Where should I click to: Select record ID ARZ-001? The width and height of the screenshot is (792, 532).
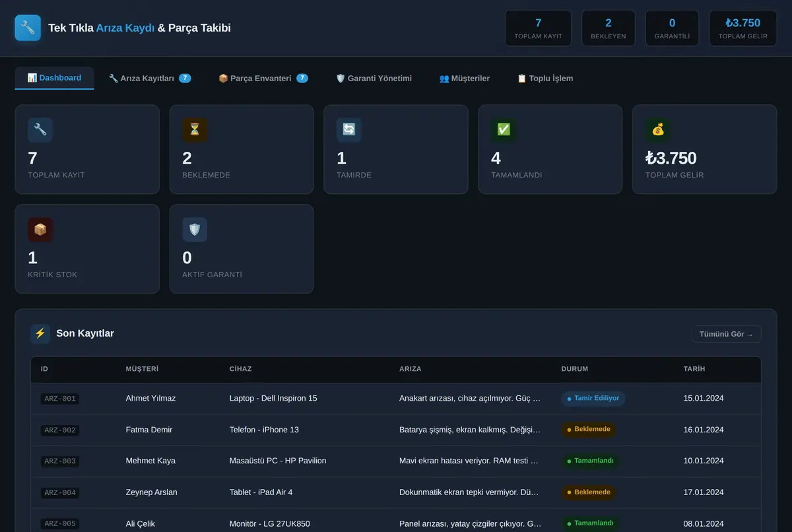(x=60, y=399)
